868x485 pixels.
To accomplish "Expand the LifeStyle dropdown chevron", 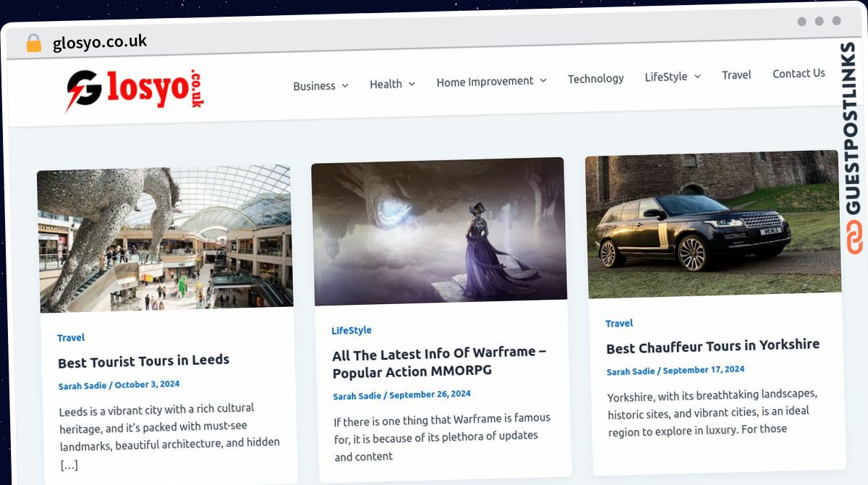I will pos(697,76).
